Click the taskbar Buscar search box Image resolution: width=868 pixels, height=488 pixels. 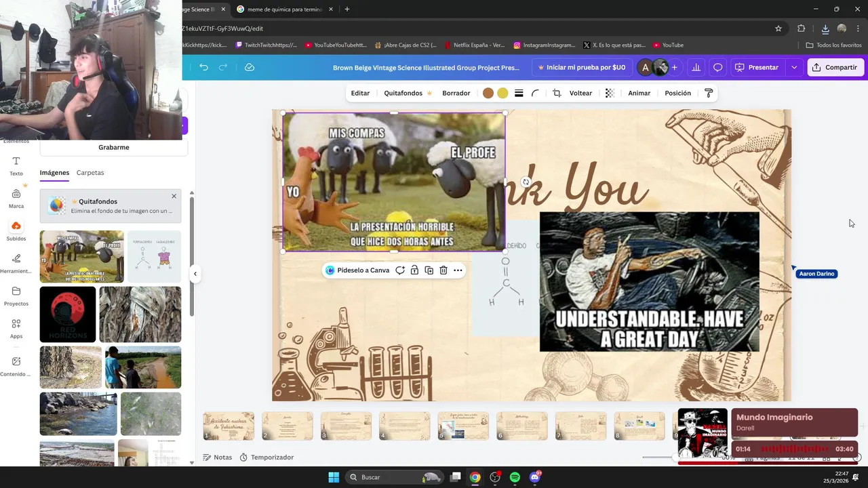393,477
